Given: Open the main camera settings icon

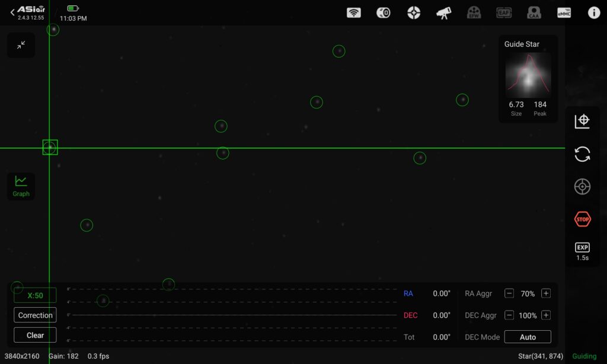Looking at the screenshot, I should (384, 13).
